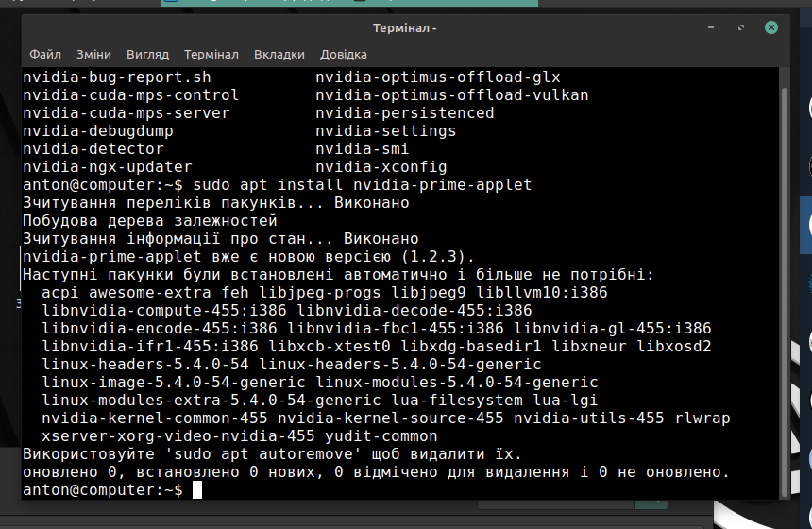812x529 pixels.
Task: Open the Вкладки menu
Action: pyautogui.click(x=279, y=55)
